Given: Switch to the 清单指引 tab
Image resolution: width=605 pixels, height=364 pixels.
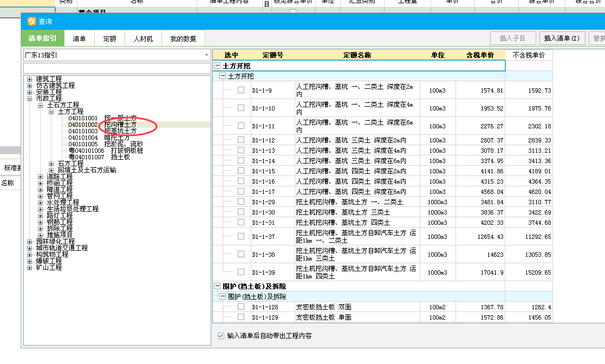Looking at the screenshot, I should (42, 38).
